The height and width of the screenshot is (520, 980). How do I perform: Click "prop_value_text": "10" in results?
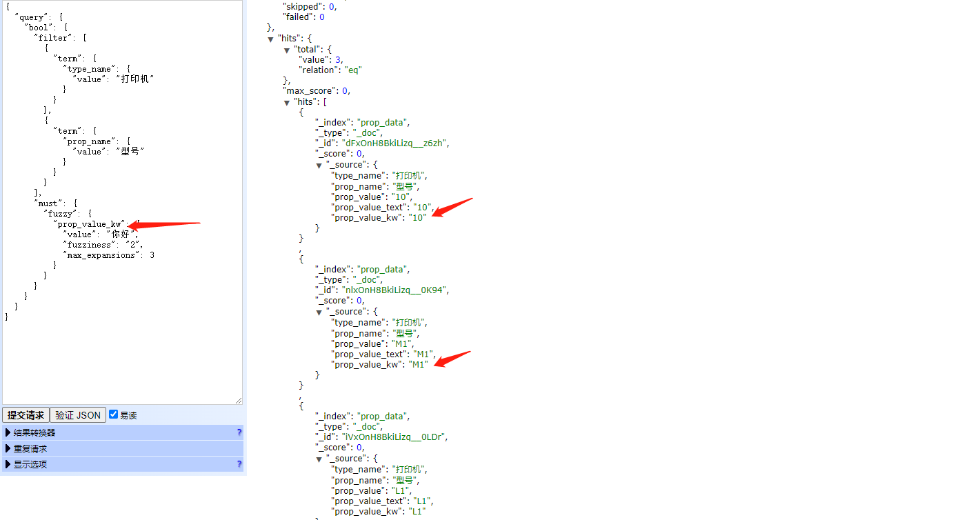(383, 207)
